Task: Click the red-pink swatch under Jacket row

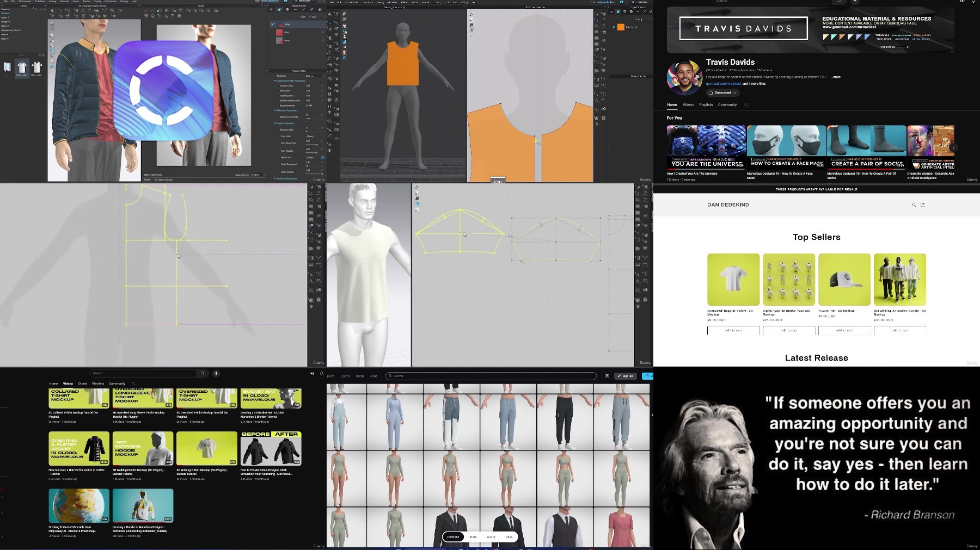Action: tap(280, 33)
